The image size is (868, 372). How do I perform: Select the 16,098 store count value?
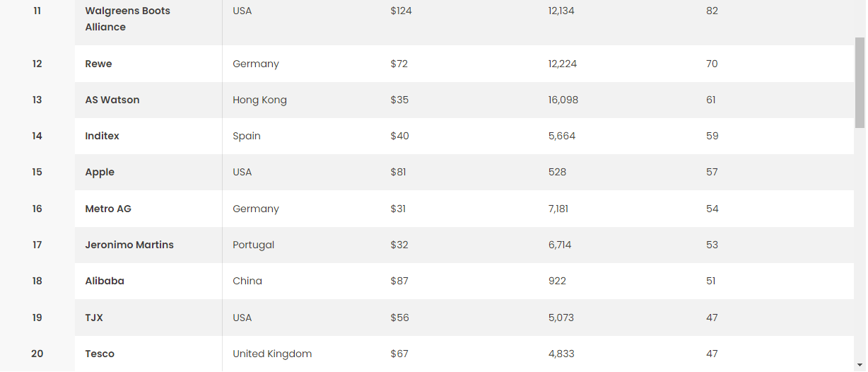click(563, 100)
